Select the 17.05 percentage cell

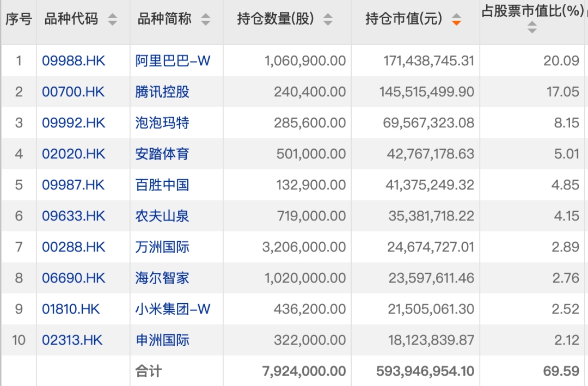click(x=563, y=92)
